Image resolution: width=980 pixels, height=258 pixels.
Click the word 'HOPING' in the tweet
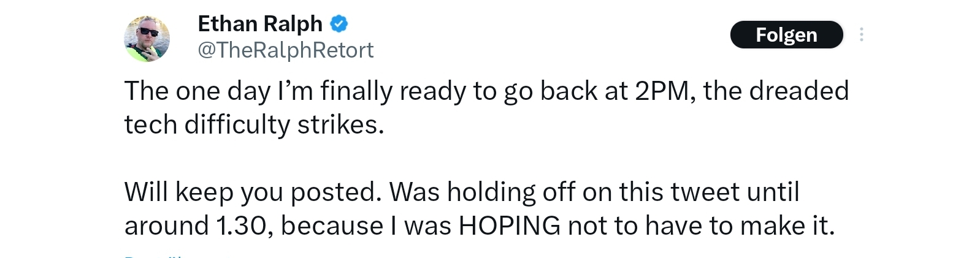click(x=509, y=226)
